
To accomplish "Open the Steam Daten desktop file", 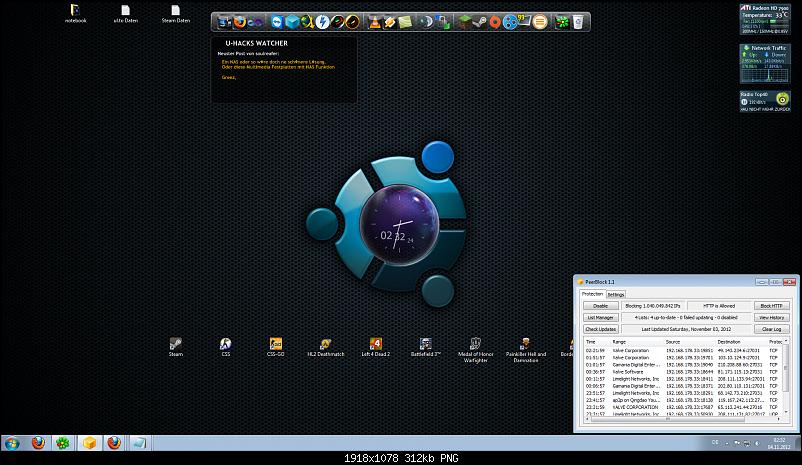I will tap(175, 14).
